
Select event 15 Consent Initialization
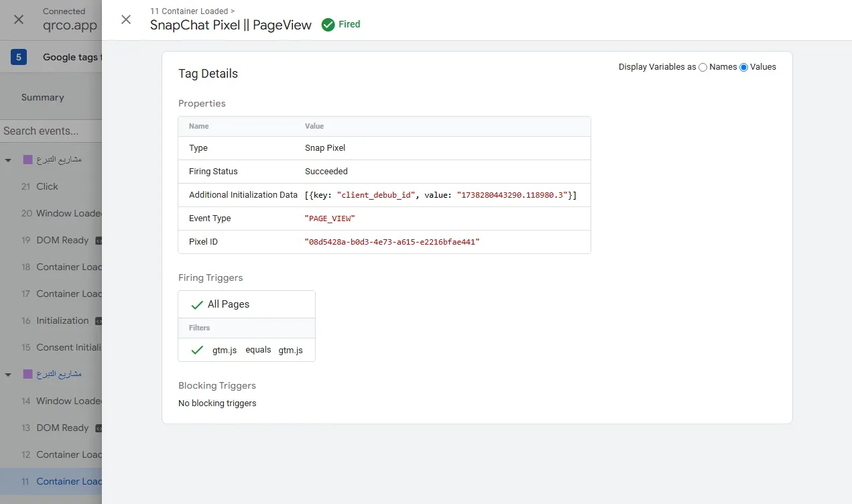51,347
